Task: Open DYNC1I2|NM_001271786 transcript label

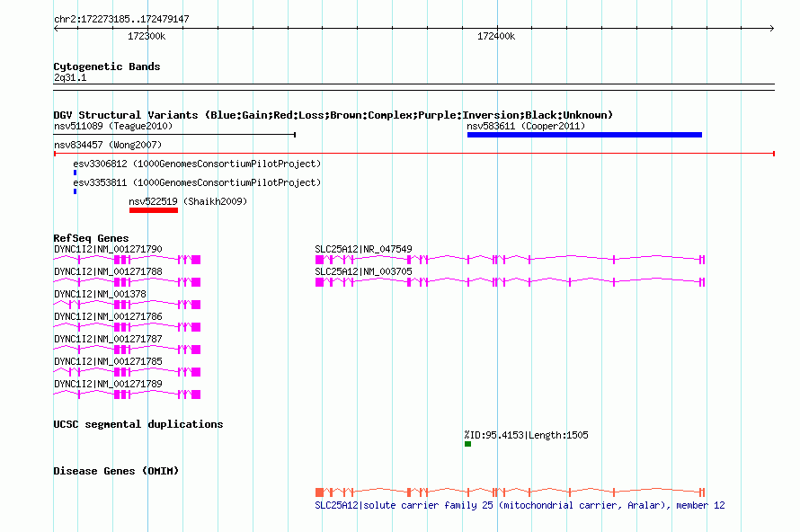Action: 108,316
